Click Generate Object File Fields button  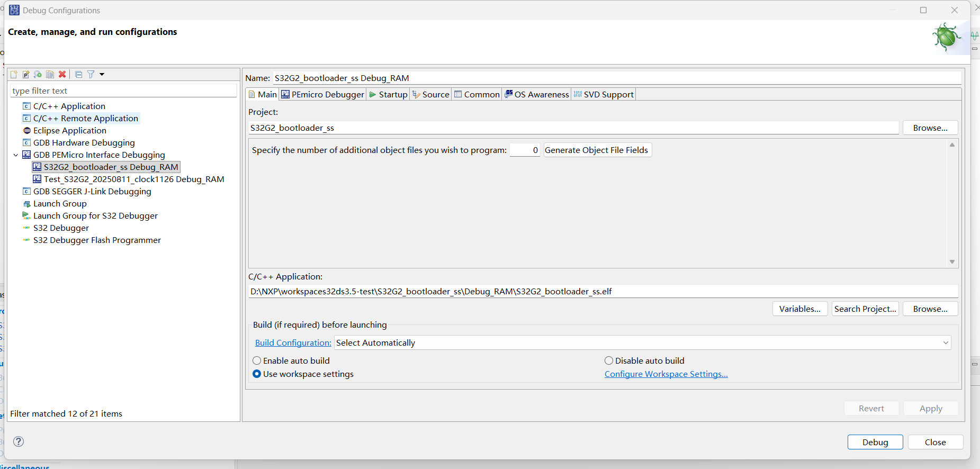597,150
